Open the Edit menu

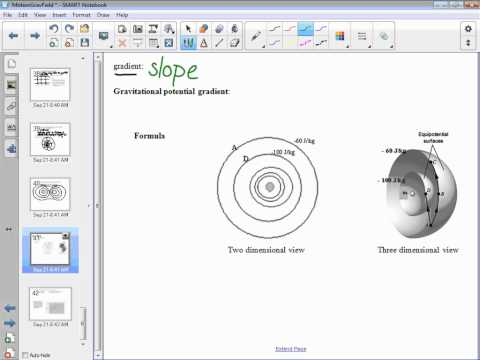[x=23, y=15]
